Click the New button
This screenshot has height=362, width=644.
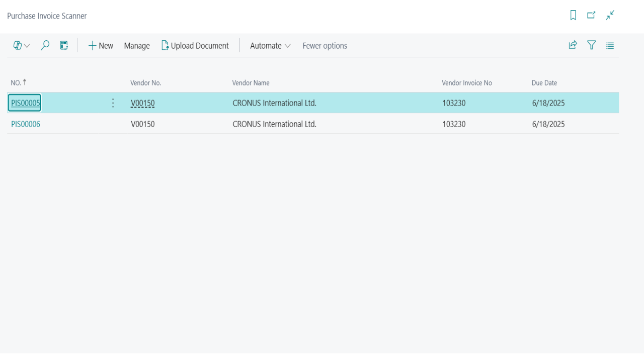point(101,46)
